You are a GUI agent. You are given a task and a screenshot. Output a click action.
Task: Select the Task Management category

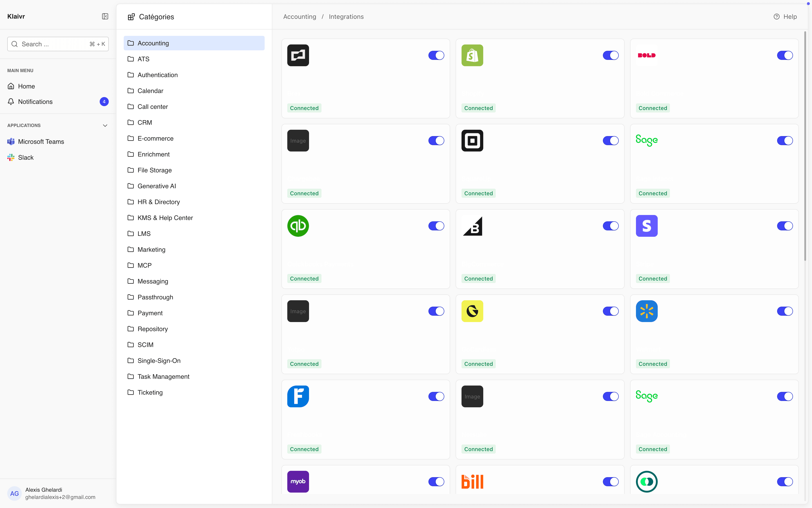point(194,376)
